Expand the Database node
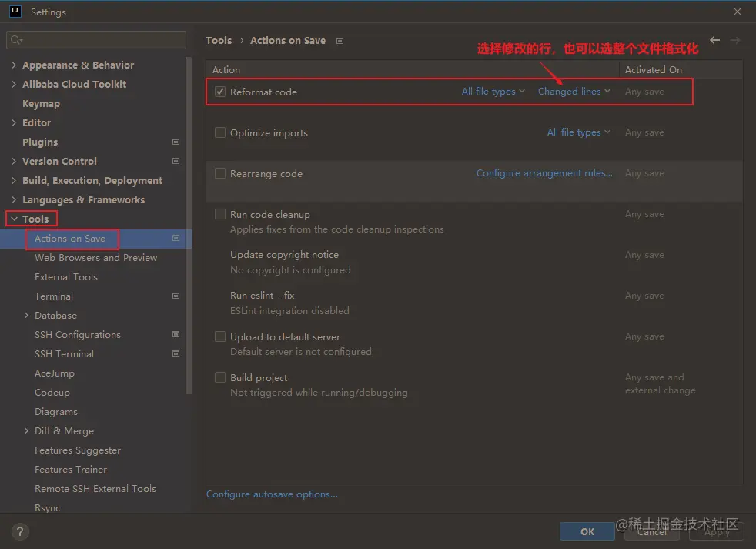This screenshot has width=756, height=549. 26,315
